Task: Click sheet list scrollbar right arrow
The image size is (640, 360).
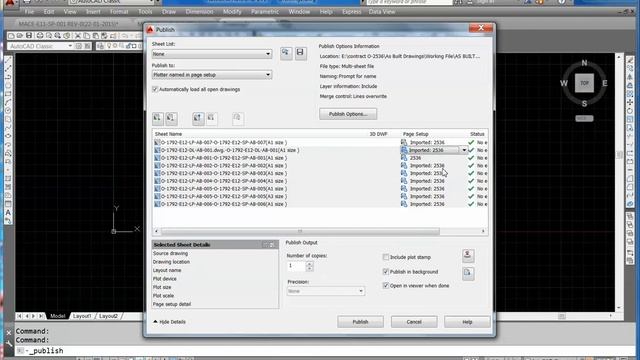Action: [x=483, y=231]
